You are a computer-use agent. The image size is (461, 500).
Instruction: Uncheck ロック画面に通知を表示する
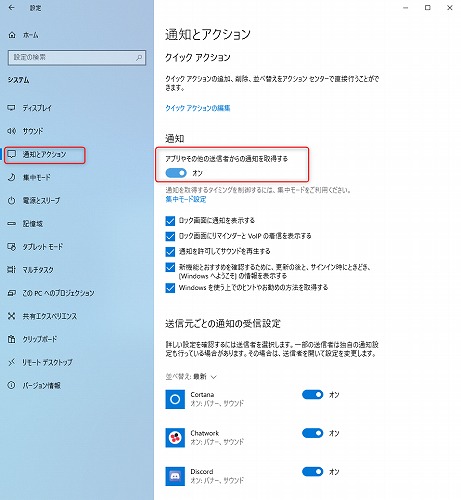170,221
